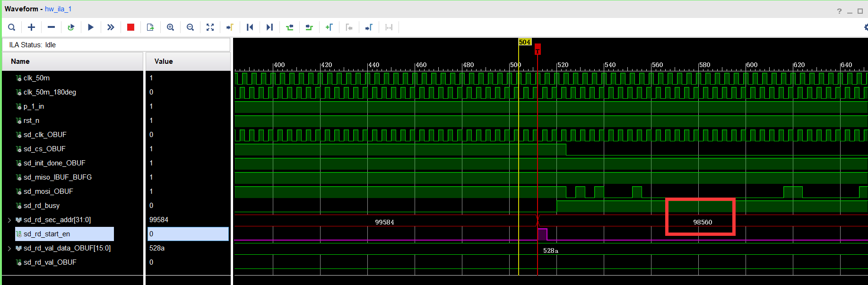
Task: Open the waveform settings gear
Action: [x=866, y=27]
